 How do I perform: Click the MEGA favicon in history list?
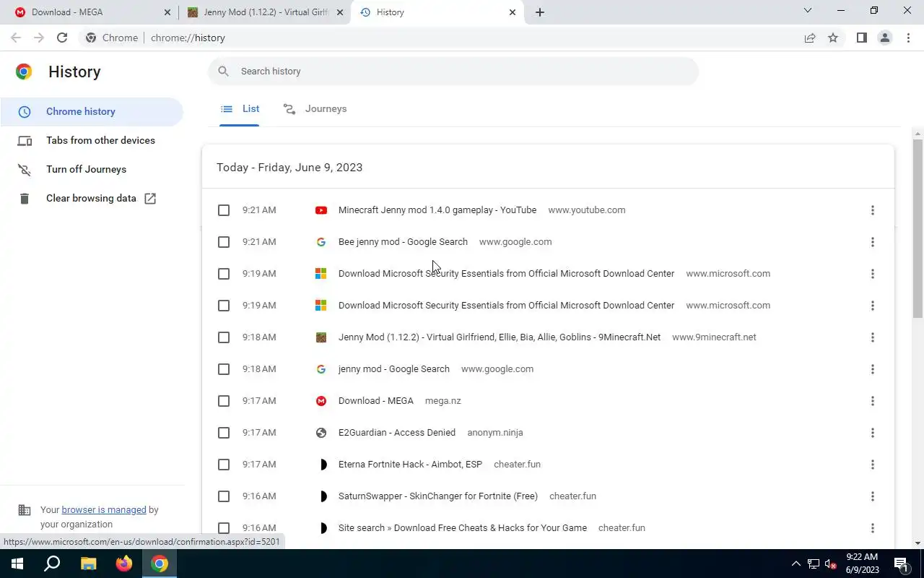[x=321, y=401]
